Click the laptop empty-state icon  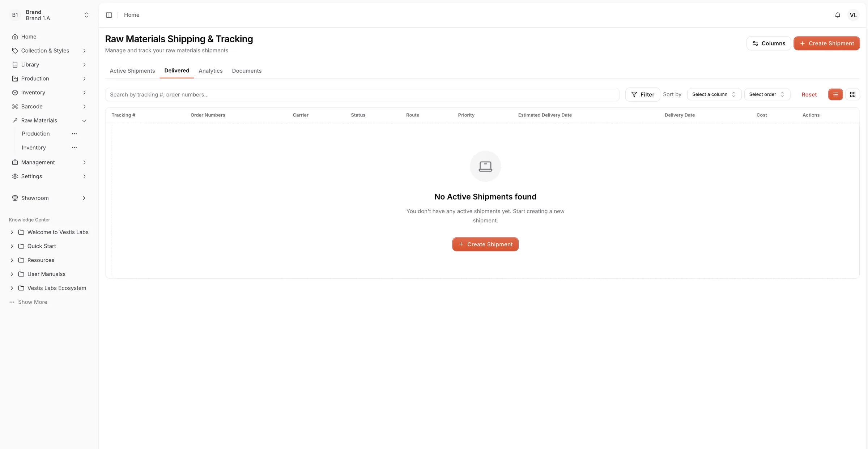coord(485,166)
